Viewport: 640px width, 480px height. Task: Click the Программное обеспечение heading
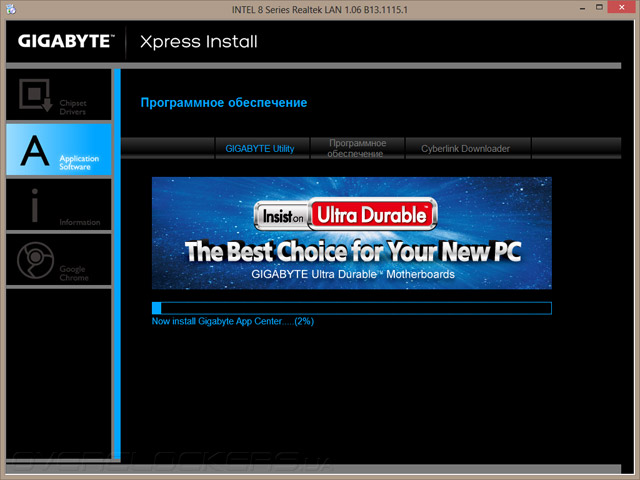(224, 103)
